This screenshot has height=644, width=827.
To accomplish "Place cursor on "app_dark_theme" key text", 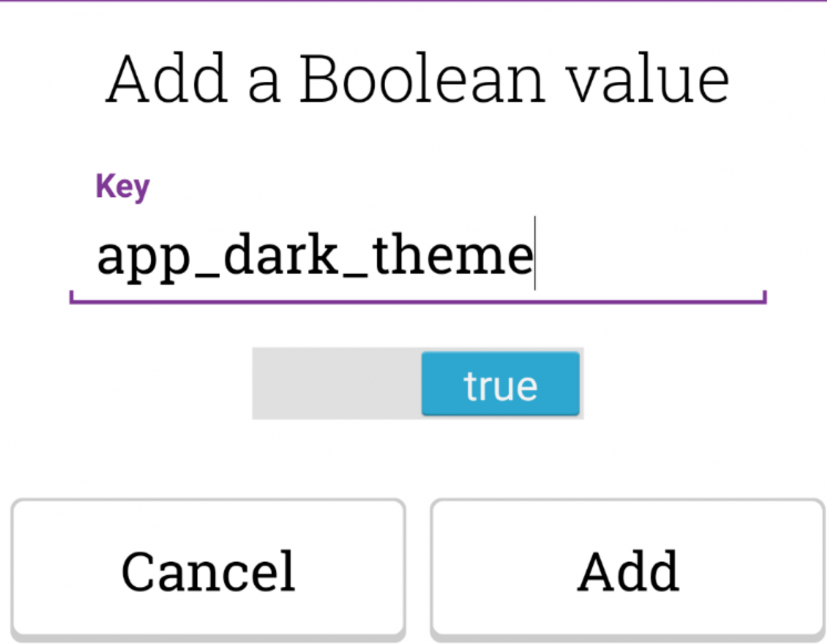I will (314, 257).
